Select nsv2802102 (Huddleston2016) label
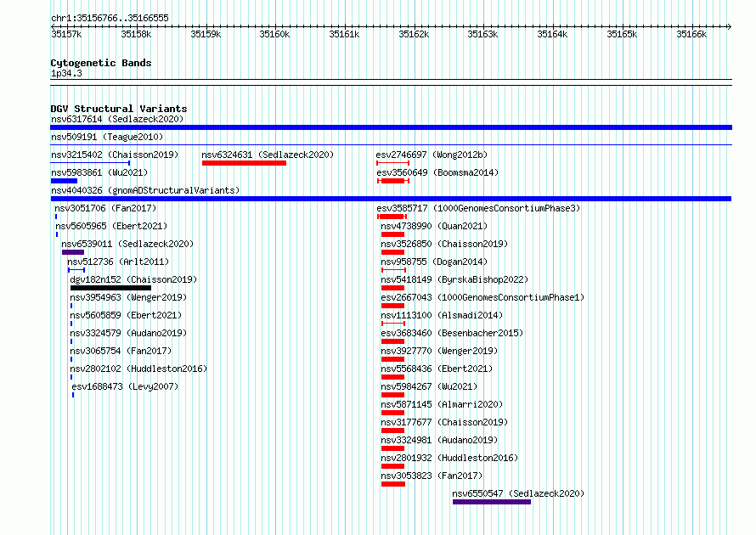 (x=138, y=369)
